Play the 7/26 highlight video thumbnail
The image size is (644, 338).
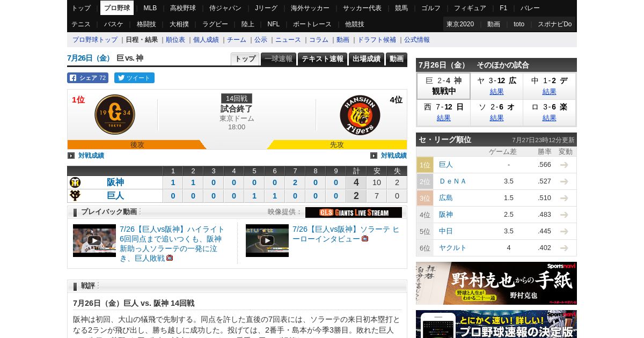point(94,240)
